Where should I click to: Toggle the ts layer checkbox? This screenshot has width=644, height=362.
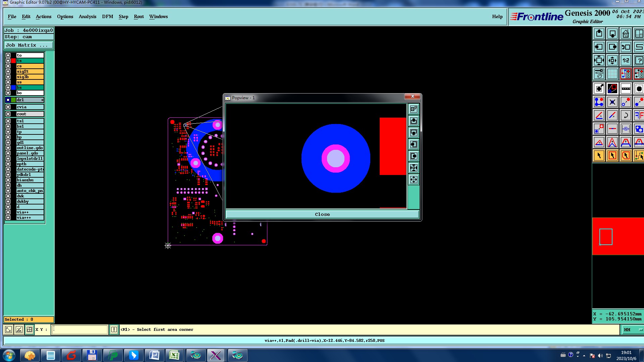(8, 61)
